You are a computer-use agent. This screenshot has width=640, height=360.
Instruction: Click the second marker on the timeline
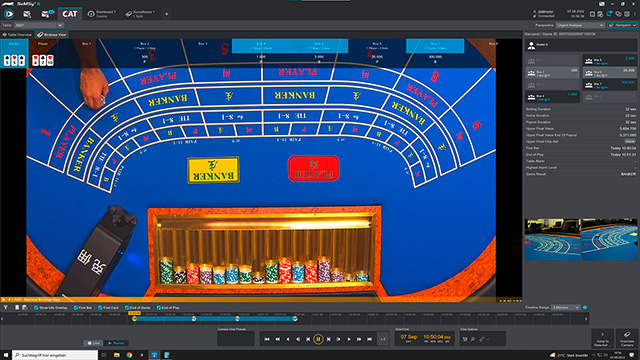(x=194, y=319)
